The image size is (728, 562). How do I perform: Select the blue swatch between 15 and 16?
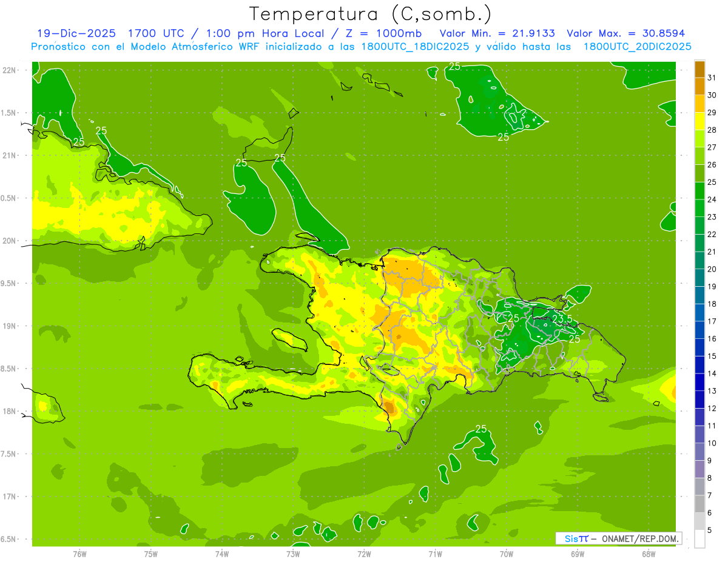click(x=699, y=347)
